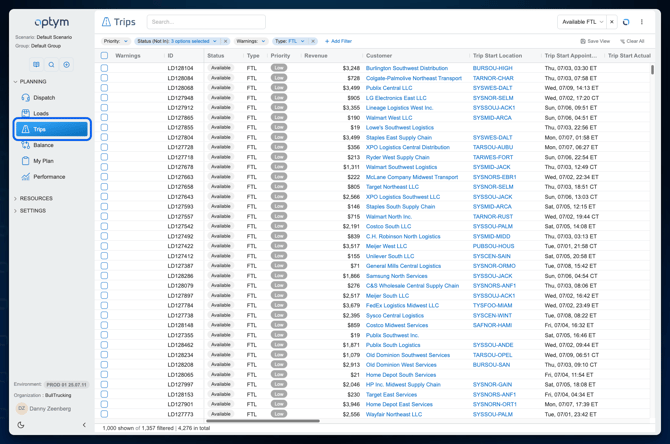This screenshot has width=670, height=444.
Task: Click the My Plan clipboard icon
Action: (26, 161)
